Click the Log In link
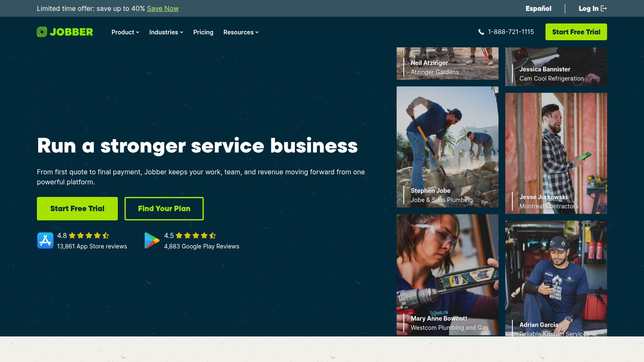Image resolution: width=644 pixels, height=362 pixels. tap(593, 8)
